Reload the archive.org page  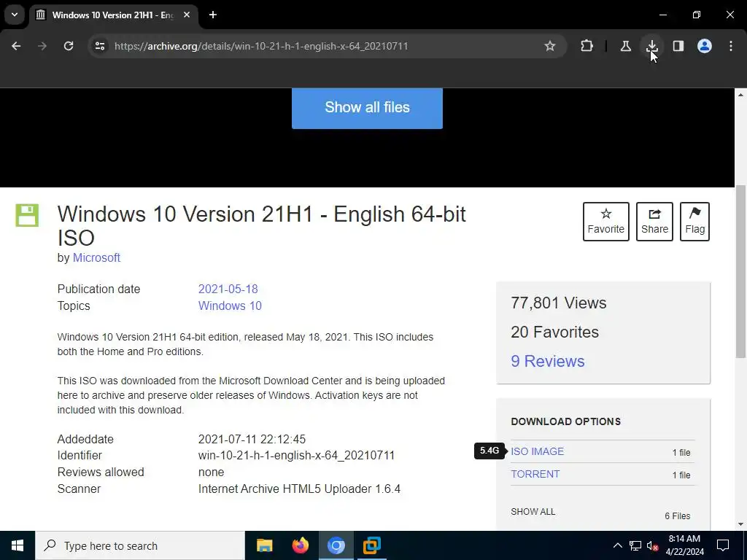point(69,46)
